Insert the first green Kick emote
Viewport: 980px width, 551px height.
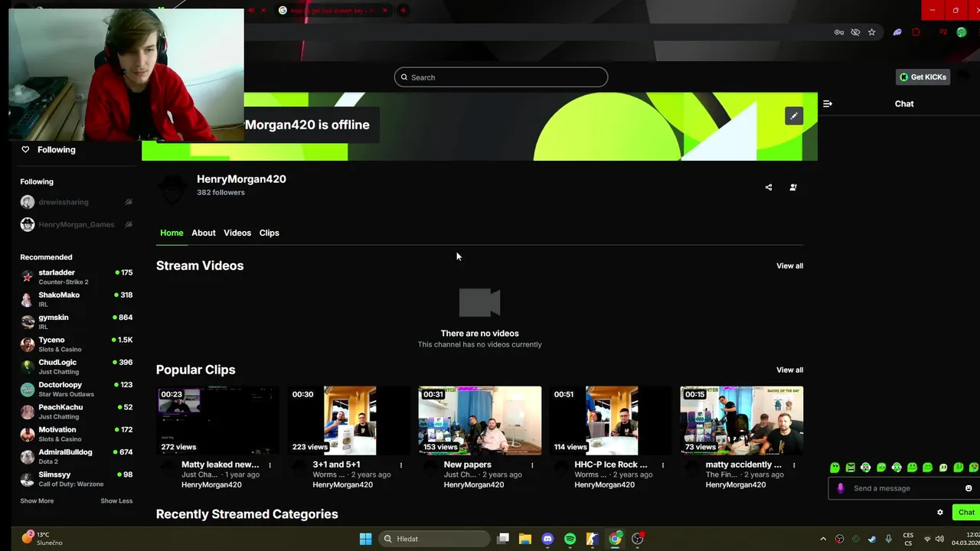pyautogui.click(x=835, y=468)
